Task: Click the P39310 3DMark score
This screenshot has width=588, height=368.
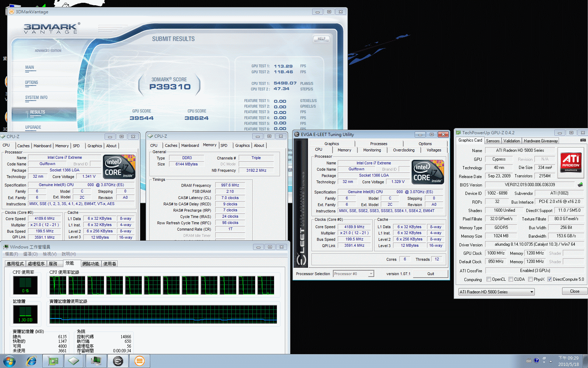Action: (170, 87)
